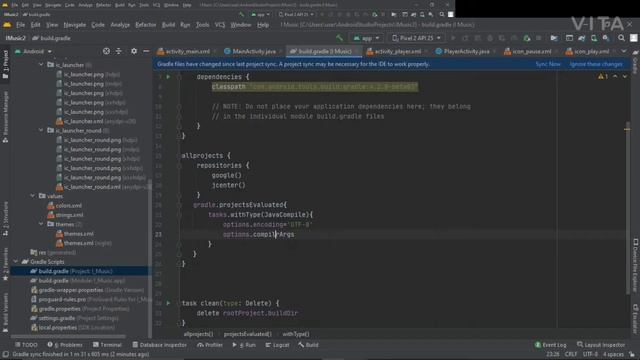Select local.properties in project tree

[73, 327]
